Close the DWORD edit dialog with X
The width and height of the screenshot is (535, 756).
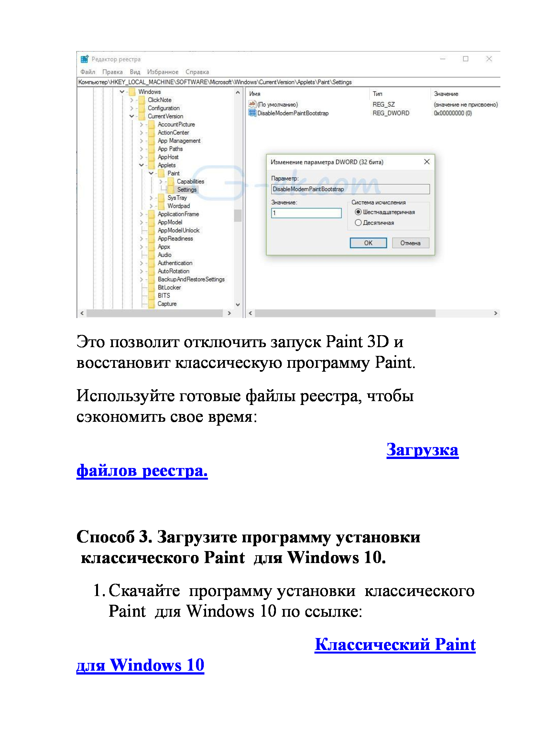427,162
